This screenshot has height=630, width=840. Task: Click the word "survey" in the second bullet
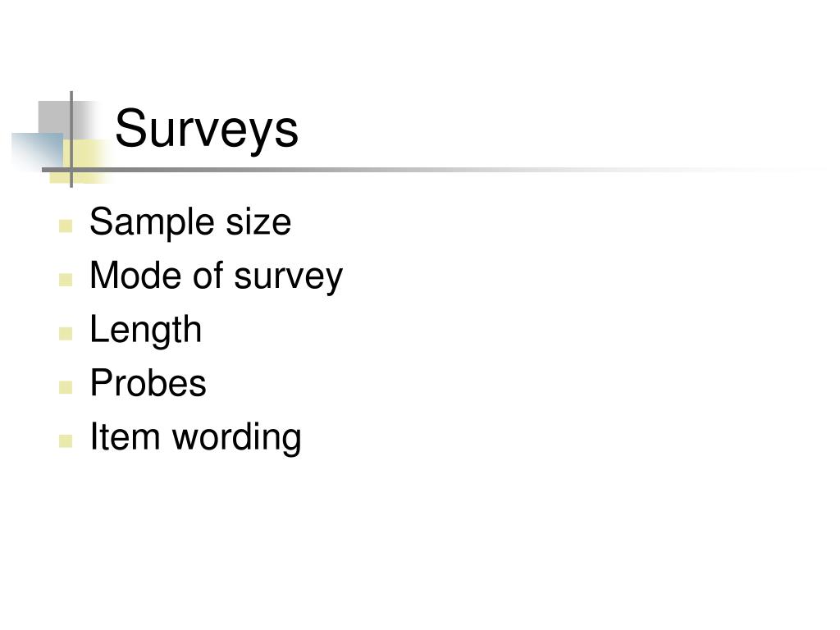click(x=288, y=279)
